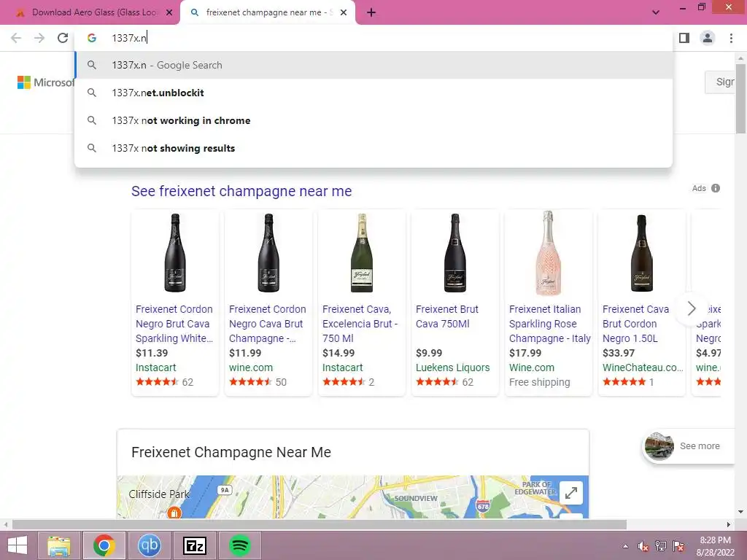Click the vertical scrollbar thumb
The image size is (747, 560).
click(x=740, y=98)
